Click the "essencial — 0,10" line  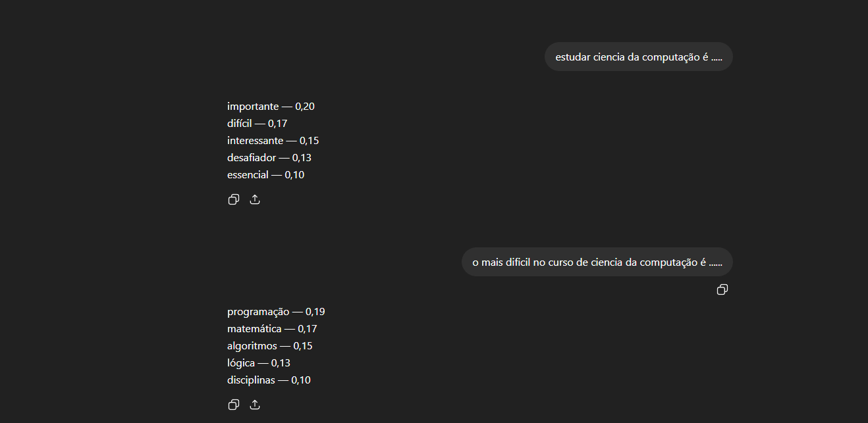265,175
